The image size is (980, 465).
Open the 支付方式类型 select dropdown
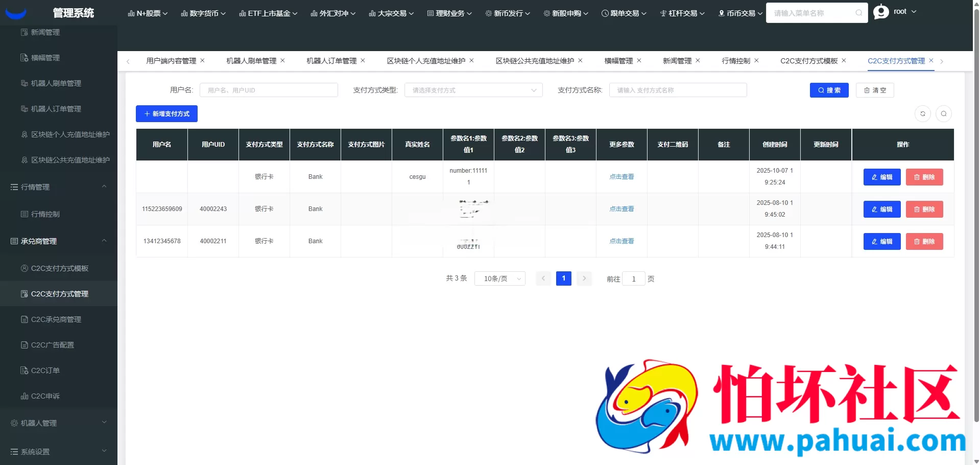click(473, 90)
